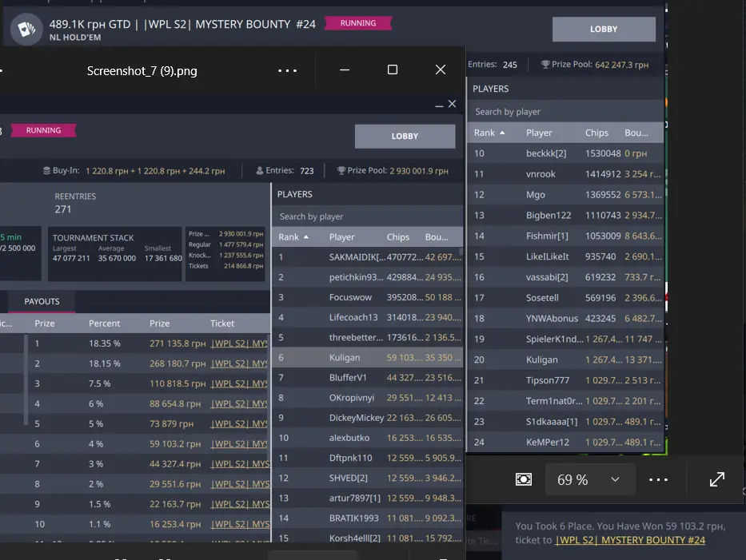Click the poker cards tournament logo icon
This screenshot has width=746, height=560.
point(26,30)
